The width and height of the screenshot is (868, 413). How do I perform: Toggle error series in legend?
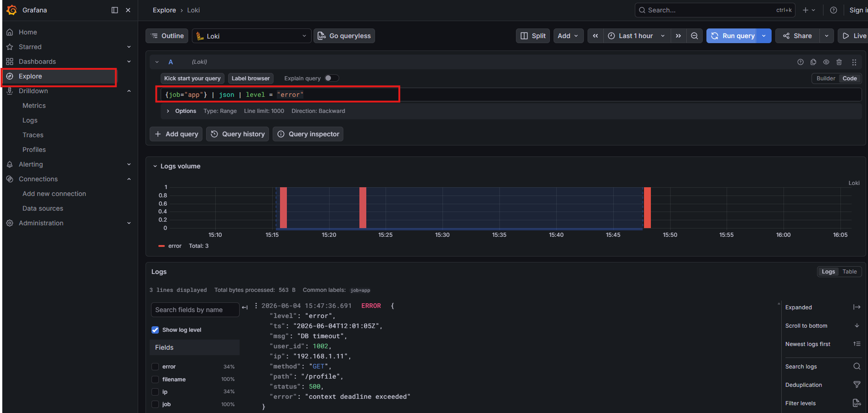click(174, 246)
